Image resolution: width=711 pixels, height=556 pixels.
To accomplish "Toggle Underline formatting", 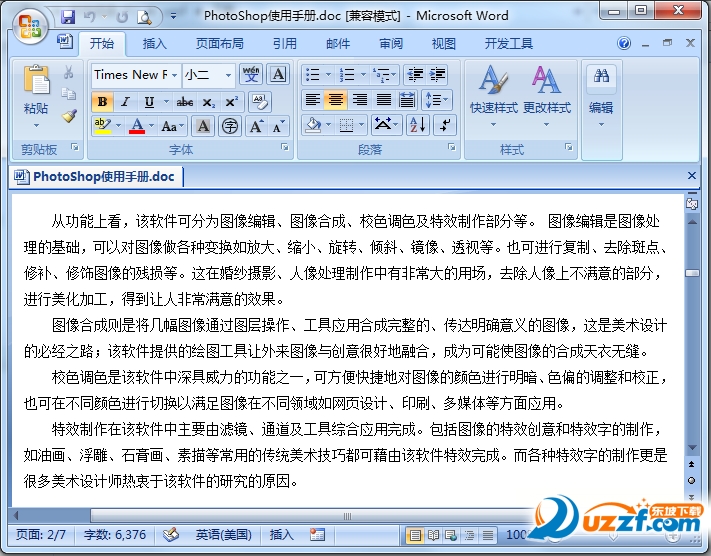I will [149, 102].
